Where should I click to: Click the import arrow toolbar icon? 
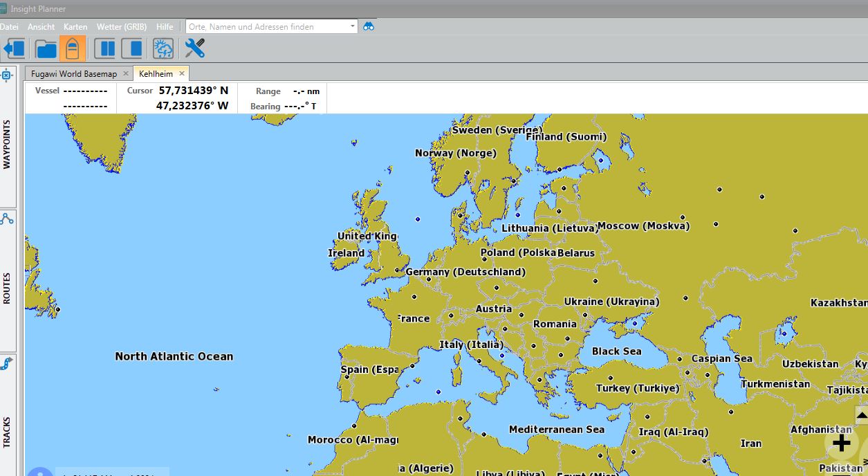14,48
